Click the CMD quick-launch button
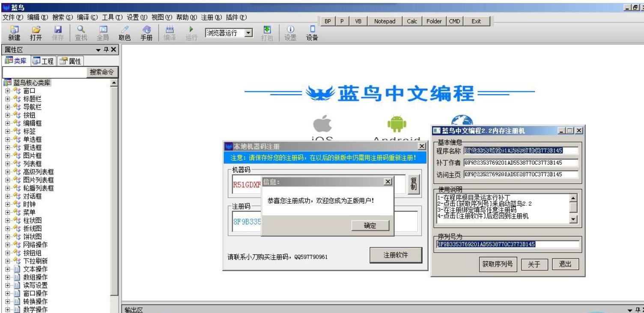644x313 pixels. point(454,21)
